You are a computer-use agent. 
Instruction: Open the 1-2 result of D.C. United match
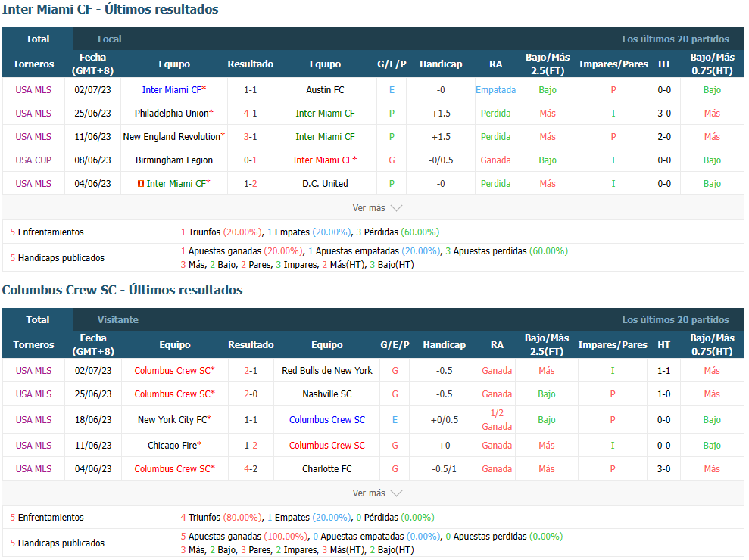(251, 183)
